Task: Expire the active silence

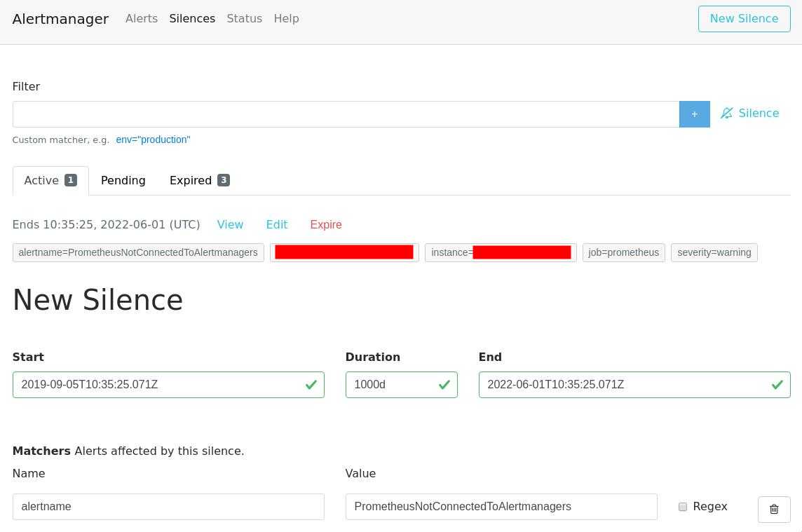Action: (325, 224)
